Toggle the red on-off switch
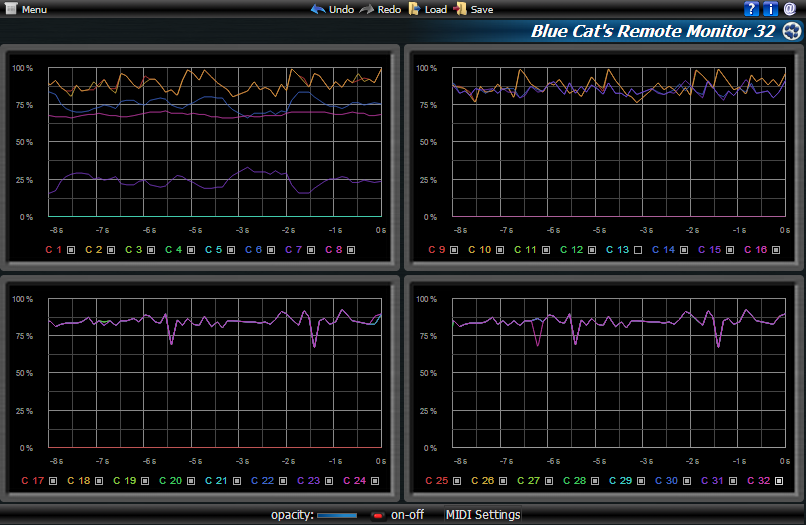Screen dimensions: 806x525 pyautogui.click(x=378, y=516)
